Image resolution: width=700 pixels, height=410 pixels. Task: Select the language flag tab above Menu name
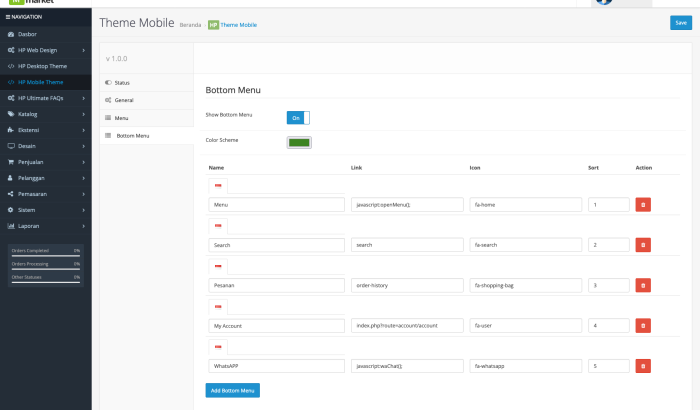tap(218, 186)
